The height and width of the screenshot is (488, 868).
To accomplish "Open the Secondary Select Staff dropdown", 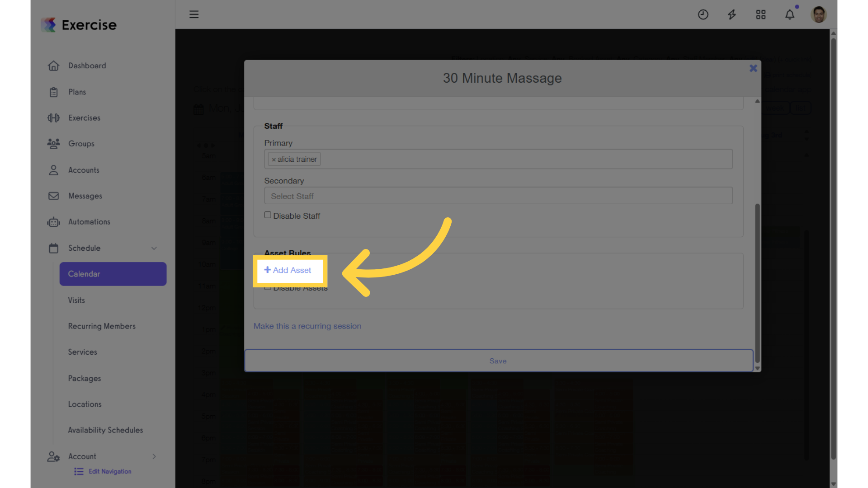I will [x=498, y=196].
